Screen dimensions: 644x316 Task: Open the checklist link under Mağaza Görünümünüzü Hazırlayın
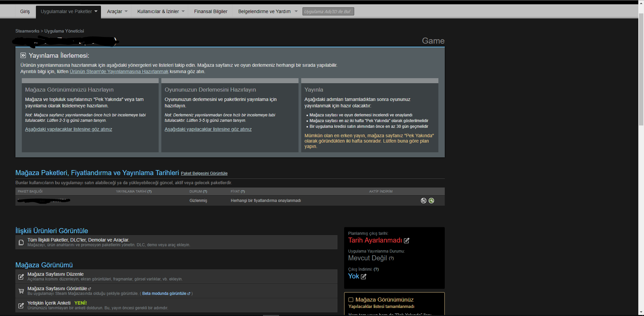tap(68, 129)
